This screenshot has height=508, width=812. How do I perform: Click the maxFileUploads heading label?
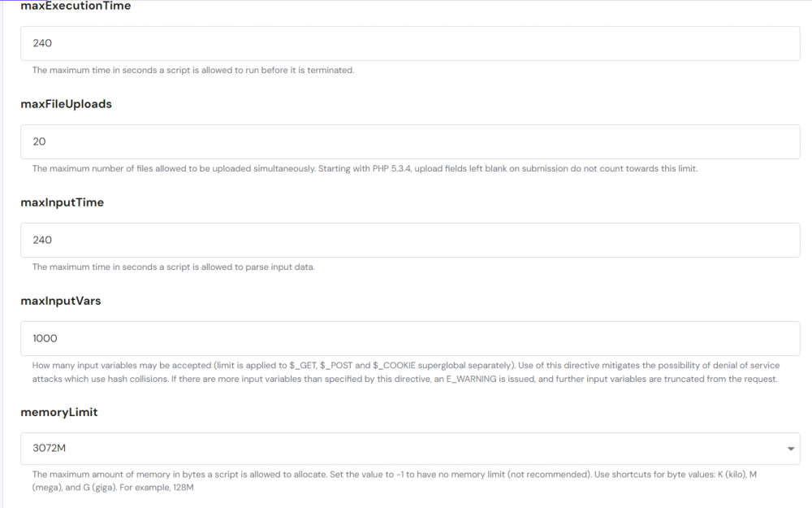pyautogui.click(x=66, y=104)
